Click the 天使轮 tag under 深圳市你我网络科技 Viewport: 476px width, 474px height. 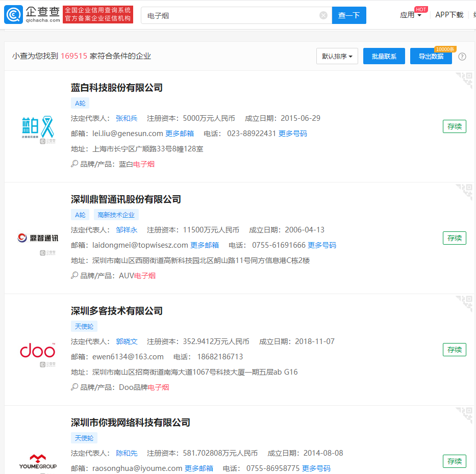(x=84, y=438)
